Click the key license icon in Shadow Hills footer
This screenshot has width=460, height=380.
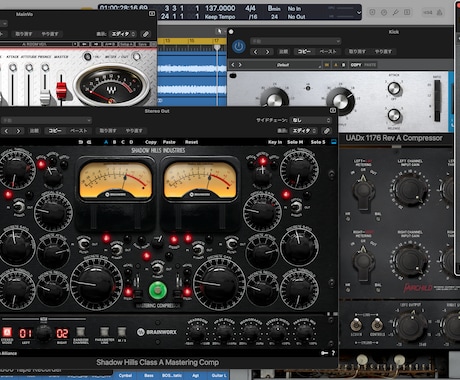[324, 353]
